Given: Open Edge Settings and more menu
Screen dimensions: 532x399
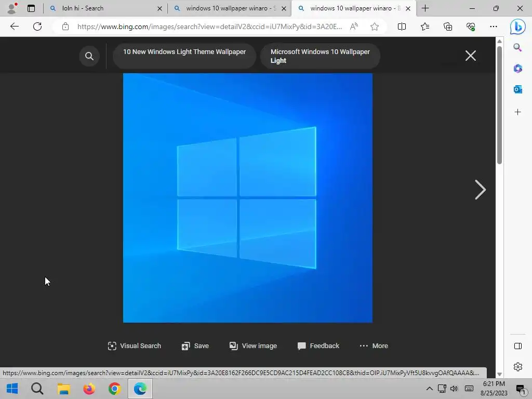Looking at the screenshot, I should click(x=494, y=26).
